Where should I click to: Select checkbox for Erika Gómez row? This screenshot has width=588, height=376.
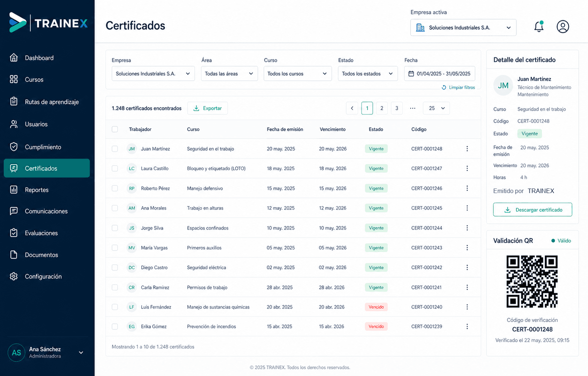pos(115,327)
